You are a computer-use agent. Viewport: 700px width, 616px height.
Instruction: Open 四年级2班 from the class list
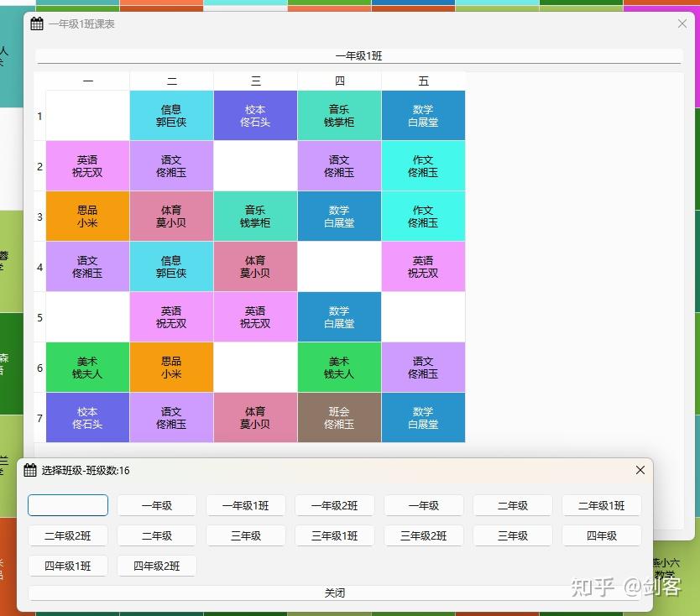point(157,566)
